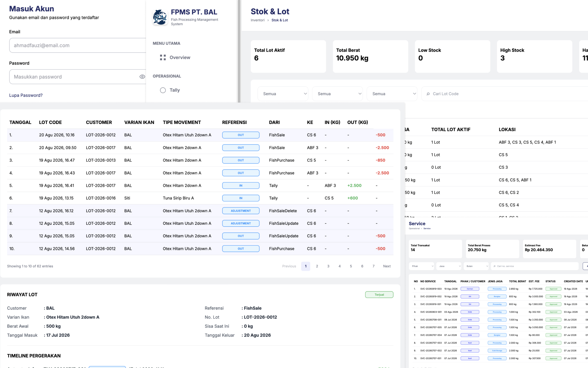The width and height of the screenshot is (588, 368).
Task: Open the Bulan dropdown in Service panel
Action: point(476,266)
